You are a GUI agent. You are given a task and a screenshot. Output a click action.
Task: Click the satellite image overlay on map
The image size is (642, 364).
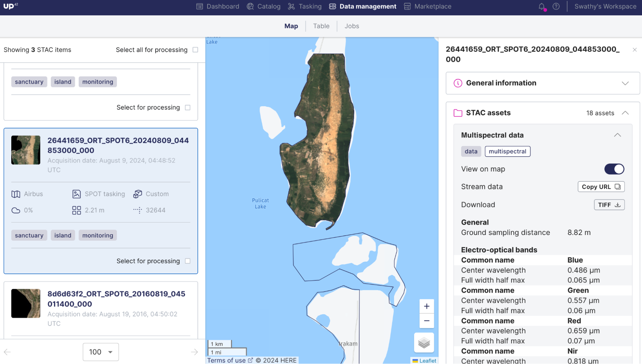[x=318, y=141]
